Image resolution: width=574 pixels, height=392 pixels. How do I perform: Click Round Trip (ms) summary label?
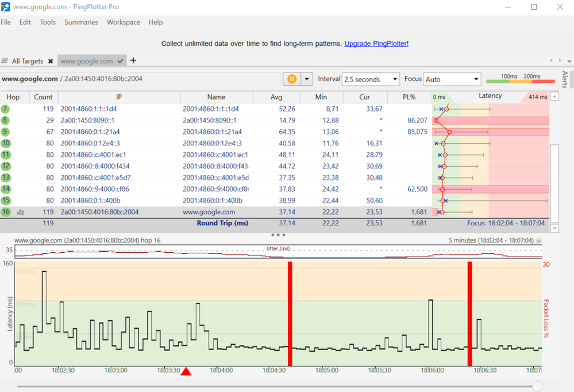pyautogui.click(x=222, y=223)
